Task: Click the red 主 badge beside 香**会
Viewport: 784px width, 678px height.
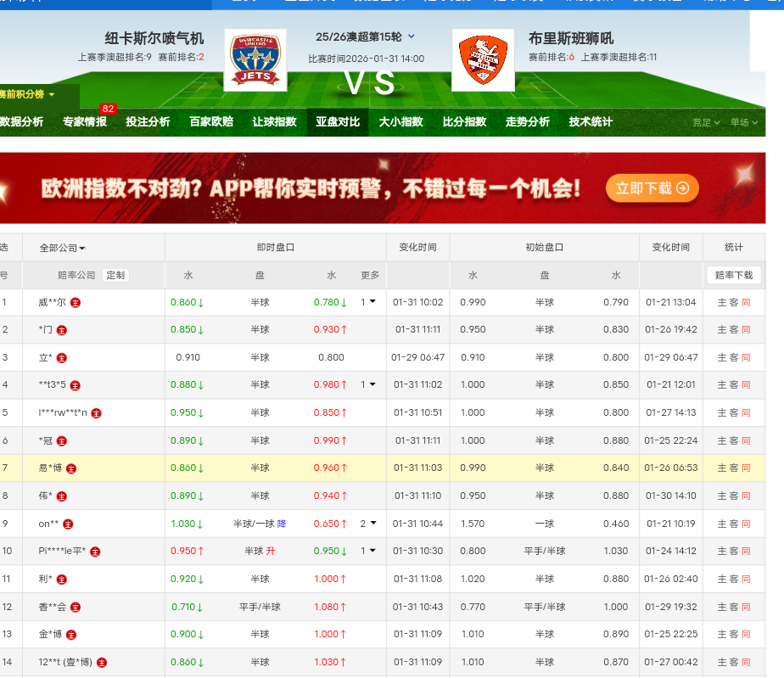Action: [76, 608]
